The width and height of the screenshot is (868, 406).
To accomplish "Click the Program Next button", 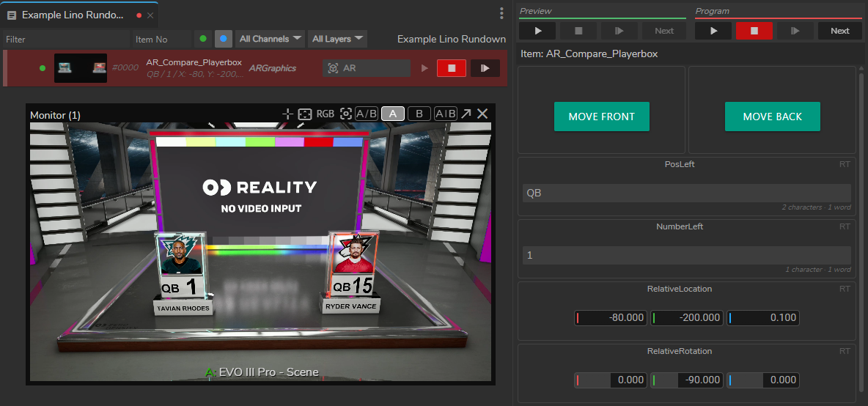I will coord(839,31).
